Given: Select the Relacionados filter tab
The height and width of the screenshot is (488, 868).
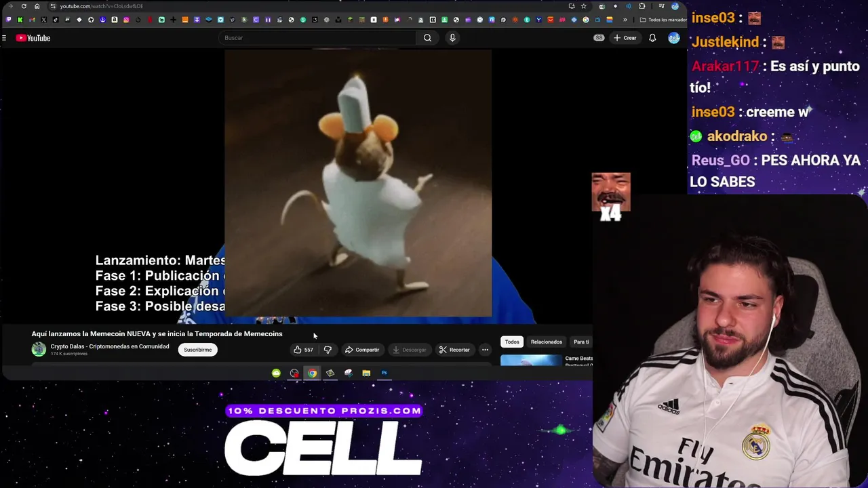Looking at the screenshot, I should (x=547, y=342).
